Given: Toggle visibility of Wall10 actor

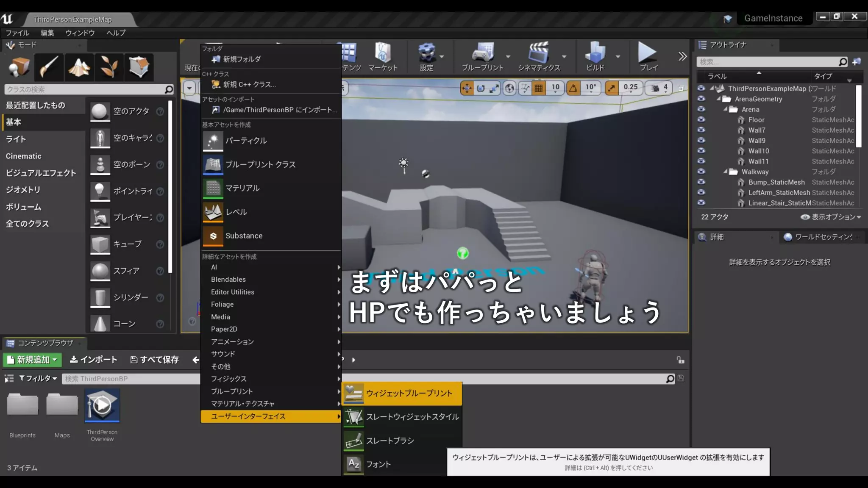Looking at the screenshot, I should 701,151.
